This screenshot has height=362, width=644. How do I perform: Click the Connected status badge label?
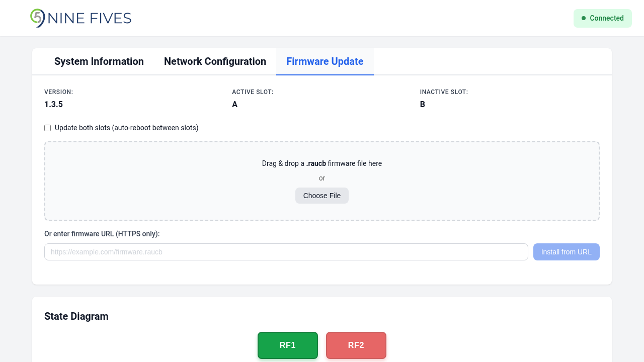[606, 18]
